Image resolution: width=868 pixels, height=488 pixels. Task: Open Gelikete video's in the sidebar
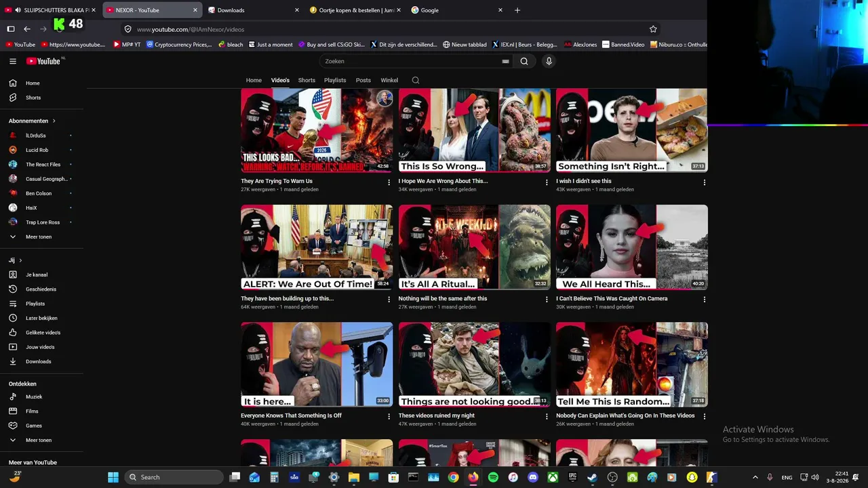pos(43,333)
